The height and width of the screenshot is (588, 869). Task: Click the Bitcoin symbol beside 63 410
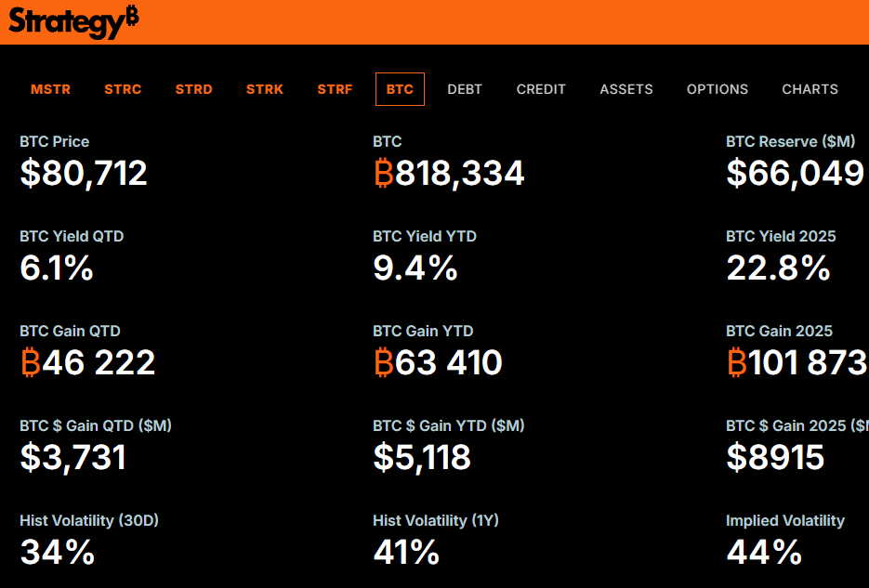click(x=384, y=362)
